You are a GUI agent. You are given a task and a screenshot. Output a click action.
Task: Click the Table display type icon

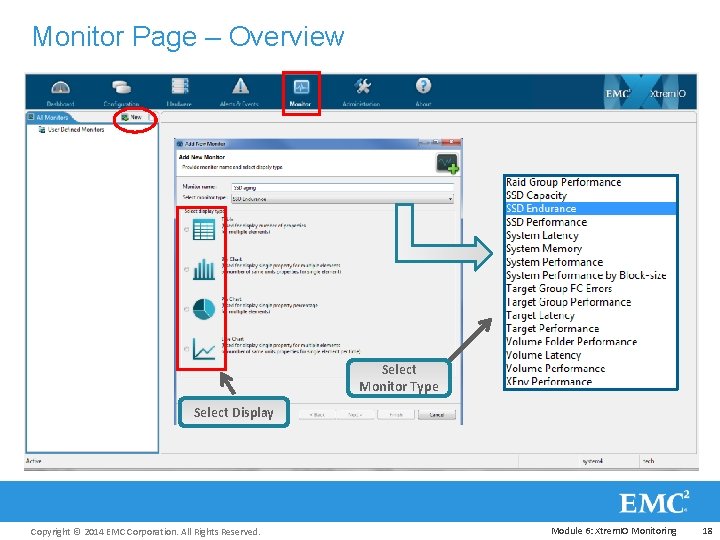click(x=204, y=230)
